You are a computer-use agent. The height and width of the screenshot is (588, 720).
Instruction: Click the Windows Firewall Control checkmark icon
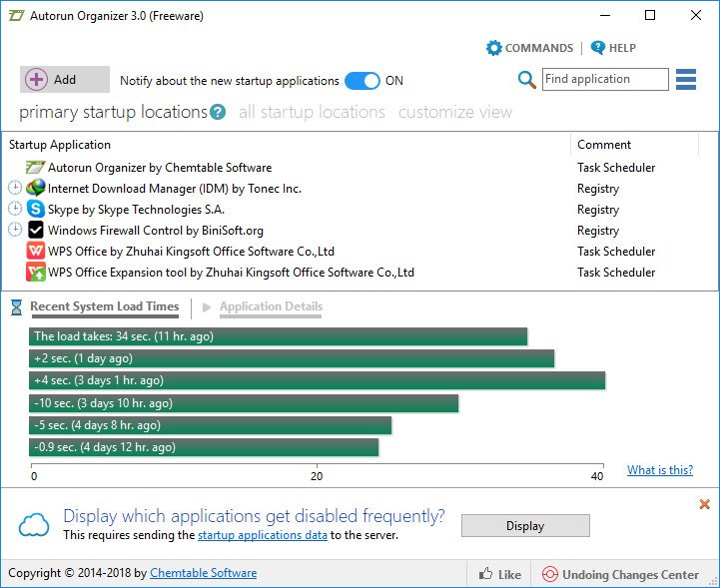[36, 231]
